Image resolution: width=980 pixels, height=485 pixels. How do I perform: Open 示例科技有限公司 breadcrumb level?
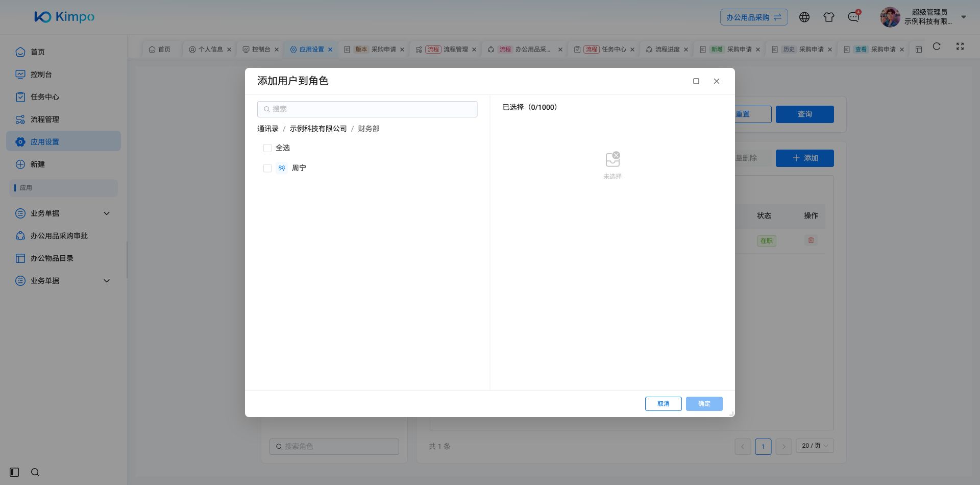click(x=318, y=129)
